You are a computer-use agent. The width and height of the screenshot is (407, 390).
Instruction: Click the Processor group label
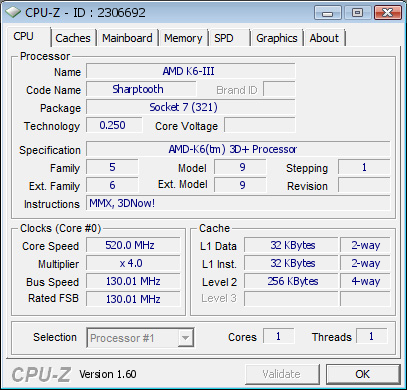45,56
